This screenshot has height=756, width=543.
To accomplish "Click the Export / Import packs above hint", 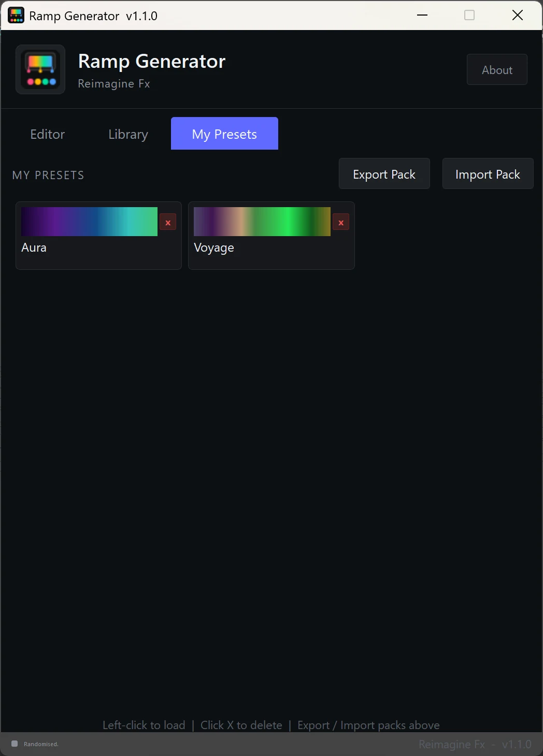I will (x=368, y=725).
